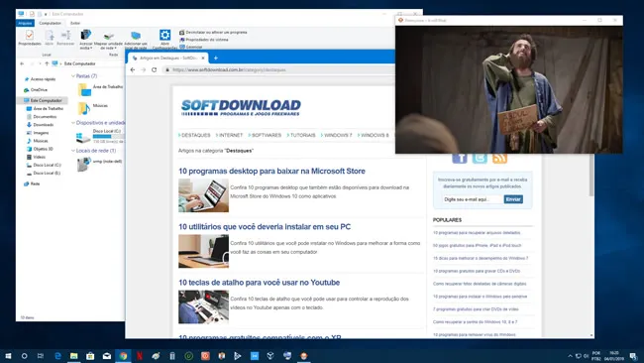Open the Arquivo menu tab
This screenshot has width=644, height=363.
[x=25, y=23]
